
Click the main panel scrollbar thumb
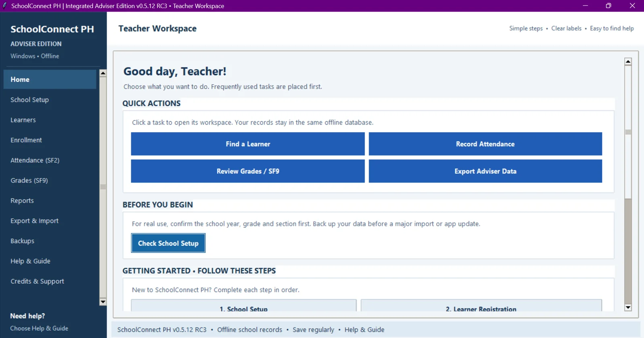click(x=628, y=132)
